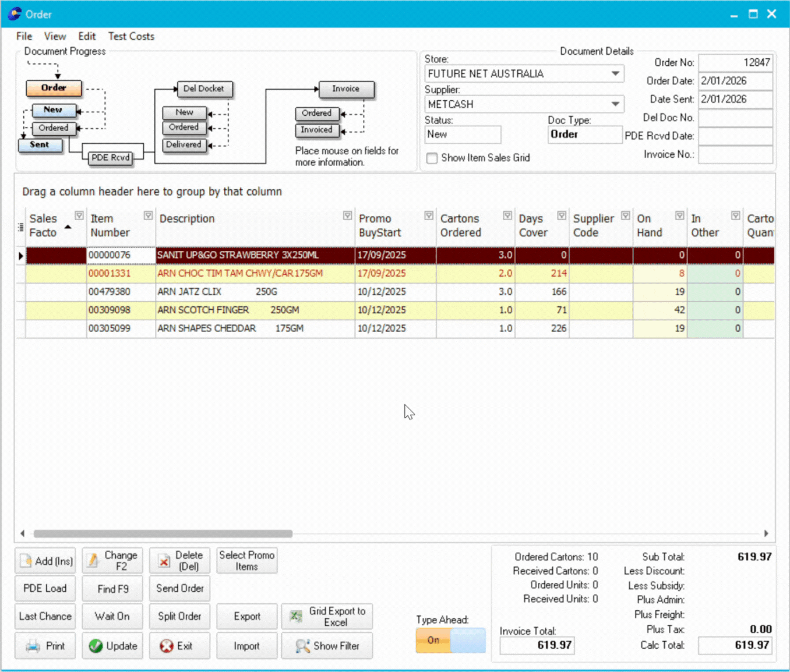The image size is (790, 672).
Task: Click the horizontal scrollbar of the grid
Action: (x=163, y=533)
